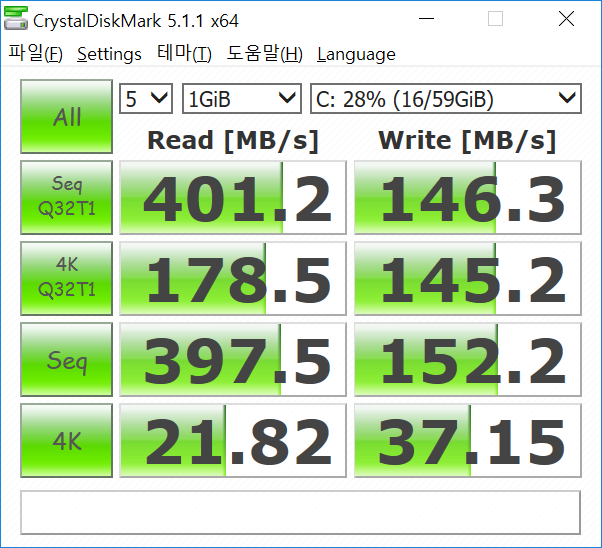This screenshot has height=548, width=602.
Task: Expand the test size dropdown showing 1GiB
Action: tap(242, 99)
